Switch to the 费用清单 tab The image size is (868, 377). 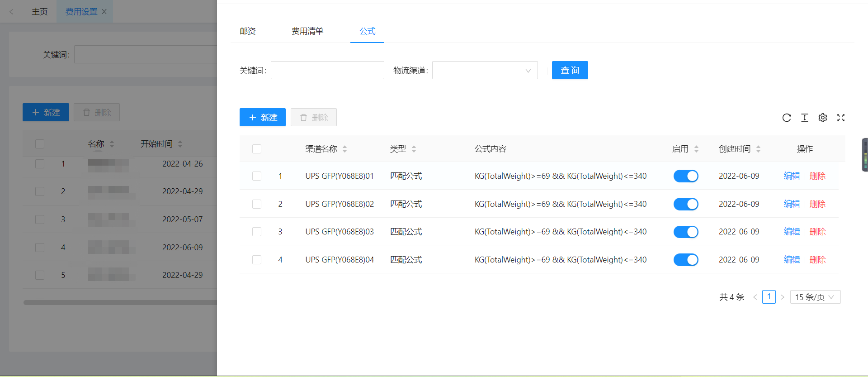(x=307, y=31)
